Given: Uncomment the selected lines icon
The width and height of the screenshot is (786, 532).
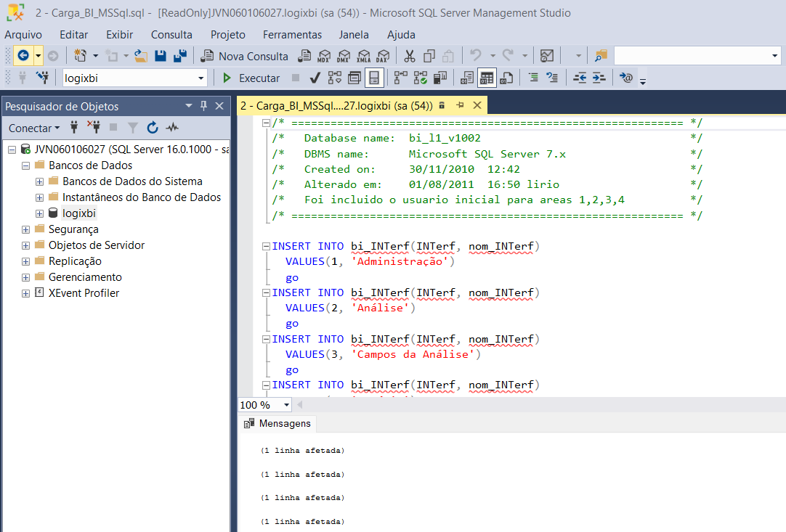Looking at the screenshot, I should (x=552, y=78).
